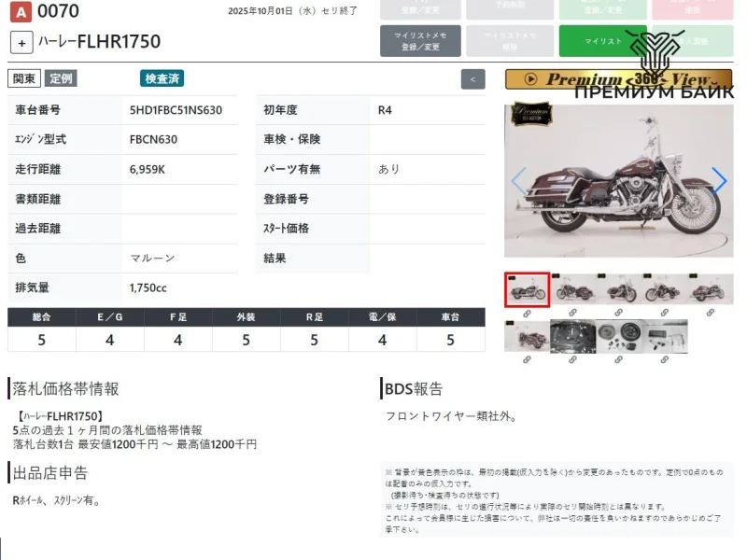Screen dimensions: 747x560
Task: Select the 関東 tag
Action: point(24,78)
